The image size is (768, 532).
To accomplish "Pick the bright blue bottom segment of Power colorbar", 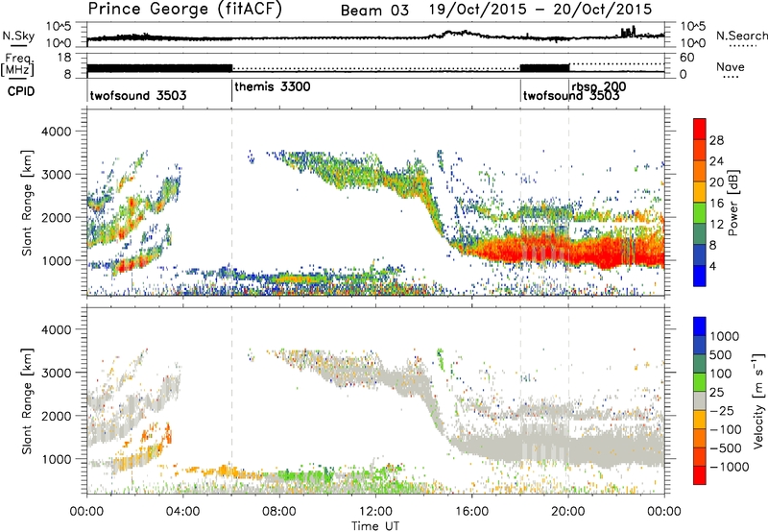I will (700, 276).
